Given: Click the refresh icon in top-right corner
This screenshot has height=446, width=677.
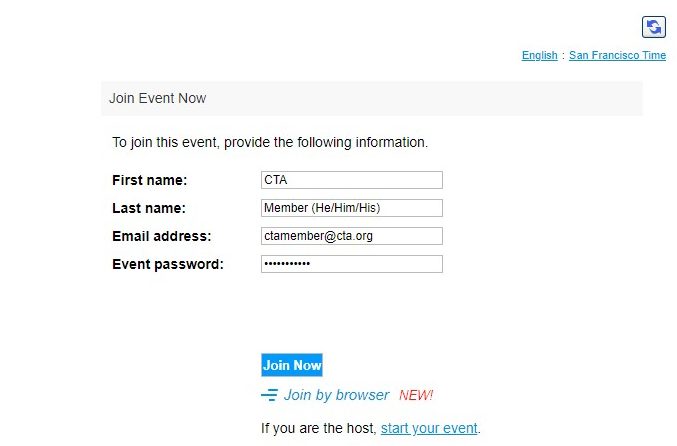Looking at the screenshot, I should click(x=654, y=27).
